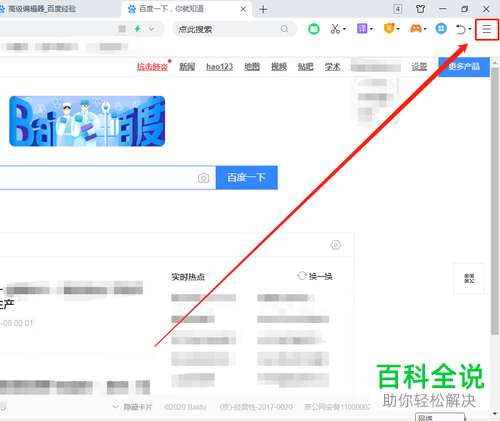
Task: Click the camera image search icon
Action: (203, 178)
